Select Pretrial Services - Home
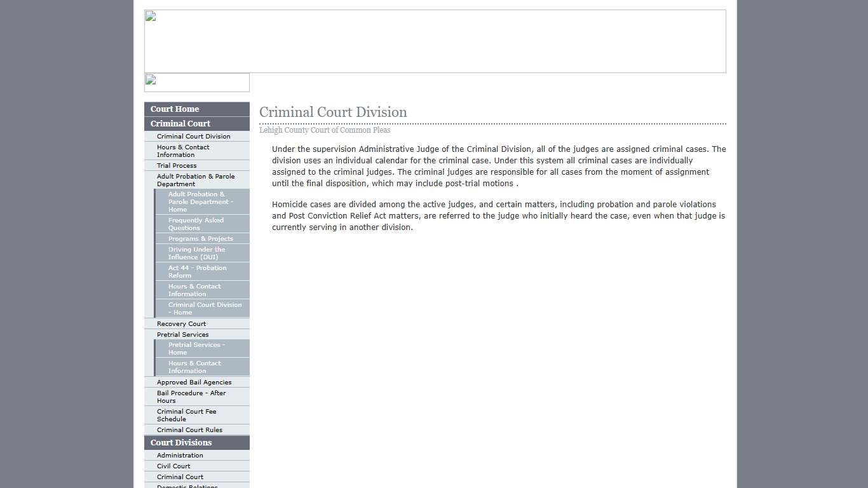This screenshot has width=868, height=488. point(198,348)
